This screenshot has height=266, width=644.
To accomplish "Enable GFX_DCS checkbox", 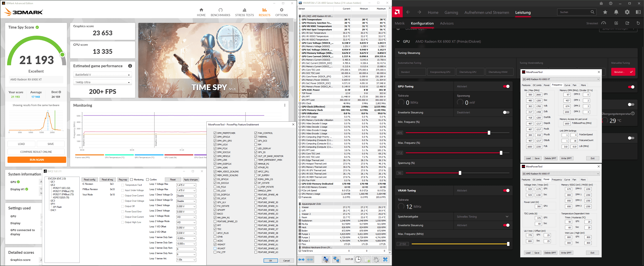I will (x=256, y=141).
